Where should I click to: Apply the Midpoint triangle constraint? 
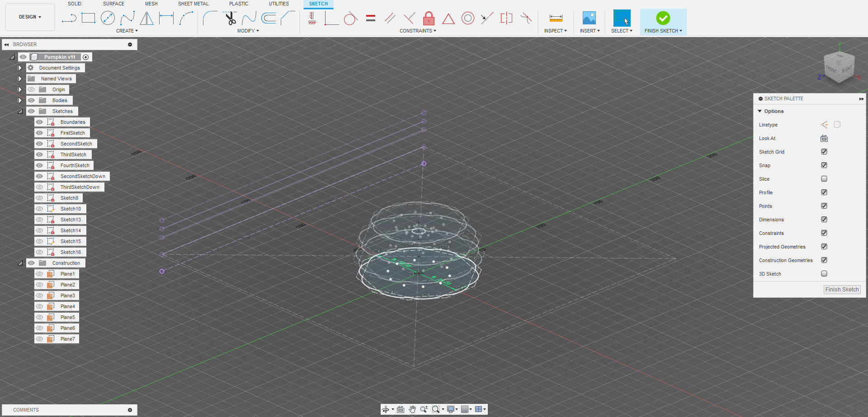[448, 19]
